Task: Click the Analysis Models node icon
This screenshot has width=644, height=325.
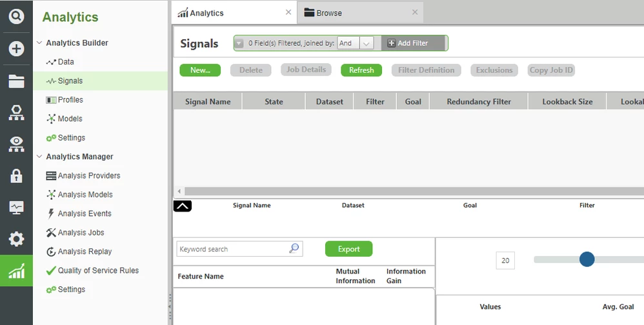Action: tap(51, 195)
